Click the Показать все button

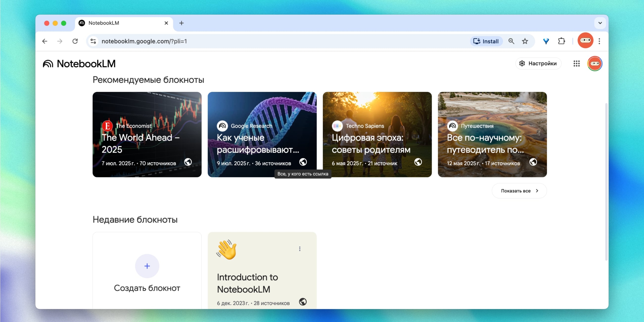[519, 191]
